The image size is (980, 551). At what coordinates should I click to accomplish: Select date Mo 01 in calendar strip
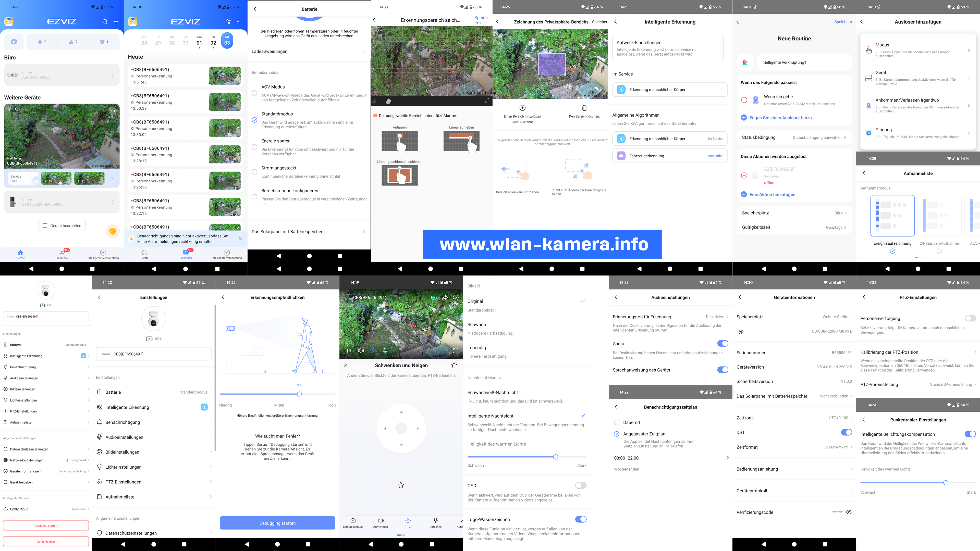[x=199, y=41]
